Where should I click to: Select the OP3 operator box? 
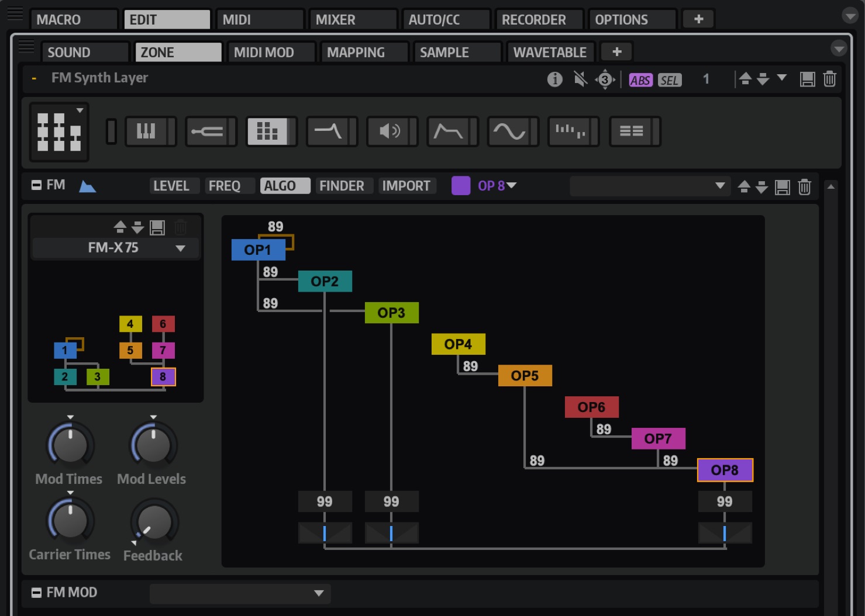[x=391, y=313]
